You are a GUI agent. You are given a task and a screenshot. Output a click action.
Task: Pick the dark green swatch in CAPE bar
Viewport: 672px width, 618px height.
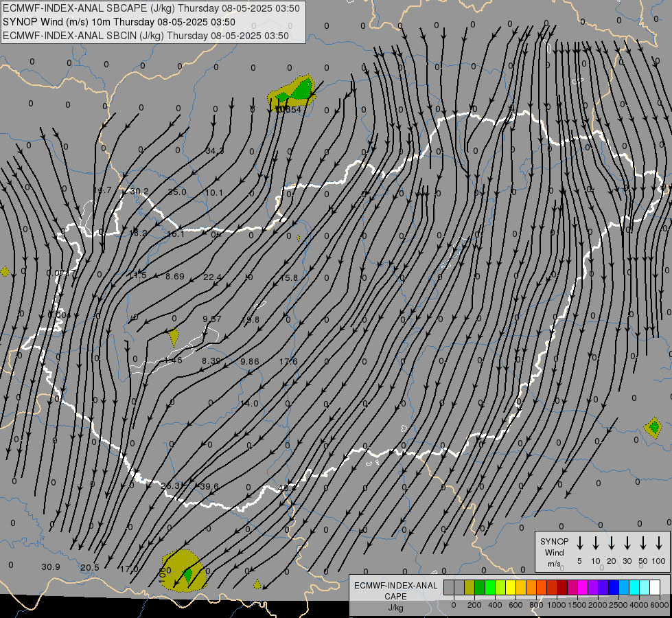click(480, 587)
